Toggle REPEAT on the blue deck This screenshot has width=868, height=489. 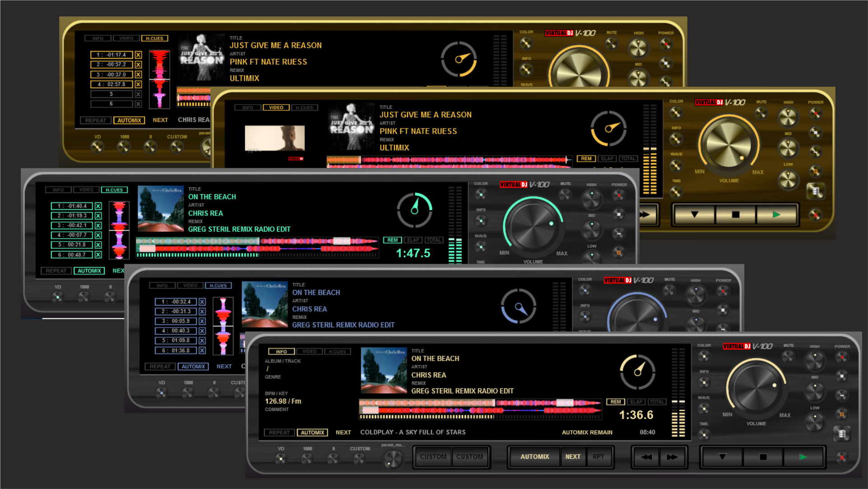click(160, 367)
